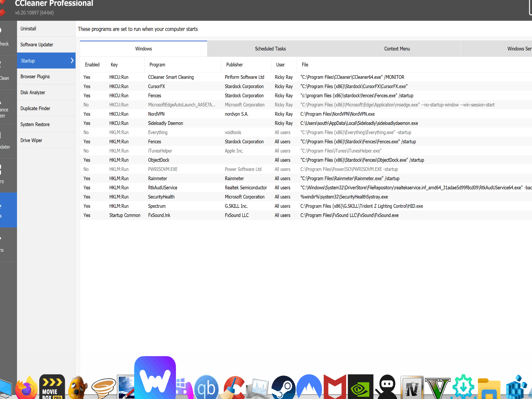Open the NVIDIA icon in the dock

click(x=360, y=387)
